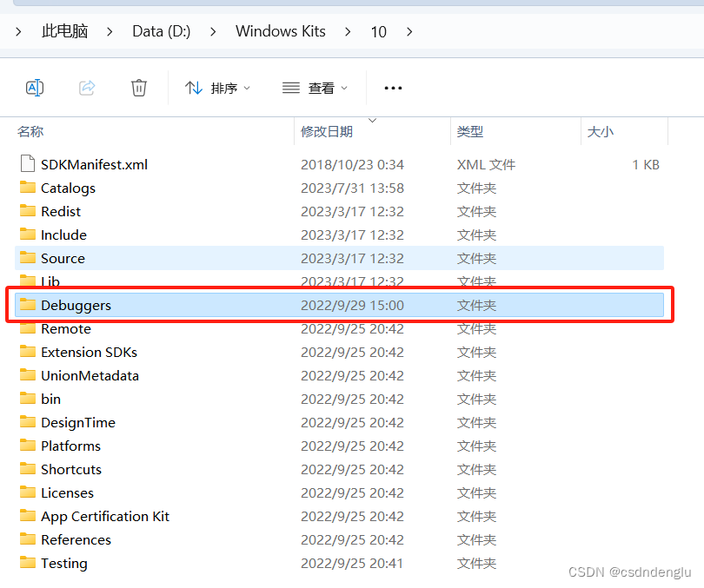Viewport: 704px width, 588px height.
Task: Select the DesignTime folder icon
Action: pyautogui.click(x=28, y=421)
